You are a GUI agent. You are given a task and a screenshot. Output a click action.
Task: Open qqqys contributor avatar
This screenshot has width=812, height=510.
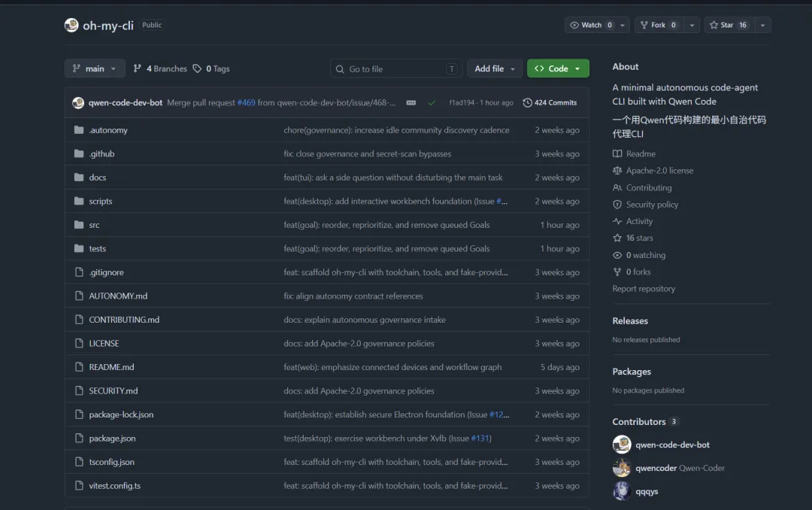pos(622,491)
